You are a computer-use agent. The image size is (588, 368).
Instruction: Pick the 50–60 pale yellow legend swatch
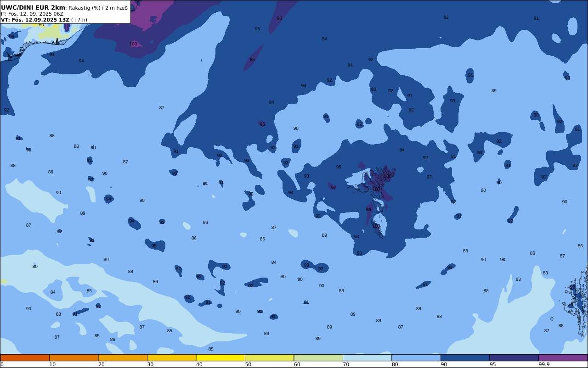pos(269,357)
